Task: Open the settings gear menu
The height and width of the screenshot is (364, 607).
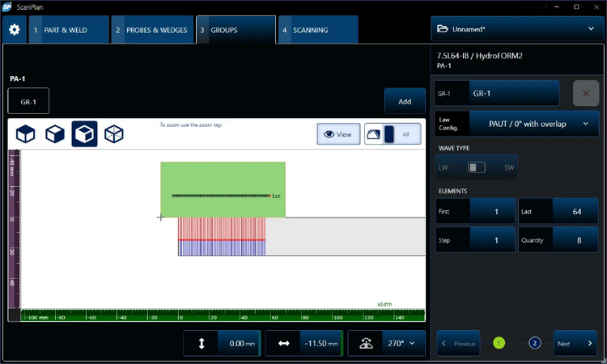Action: click(x=14, y=30)
